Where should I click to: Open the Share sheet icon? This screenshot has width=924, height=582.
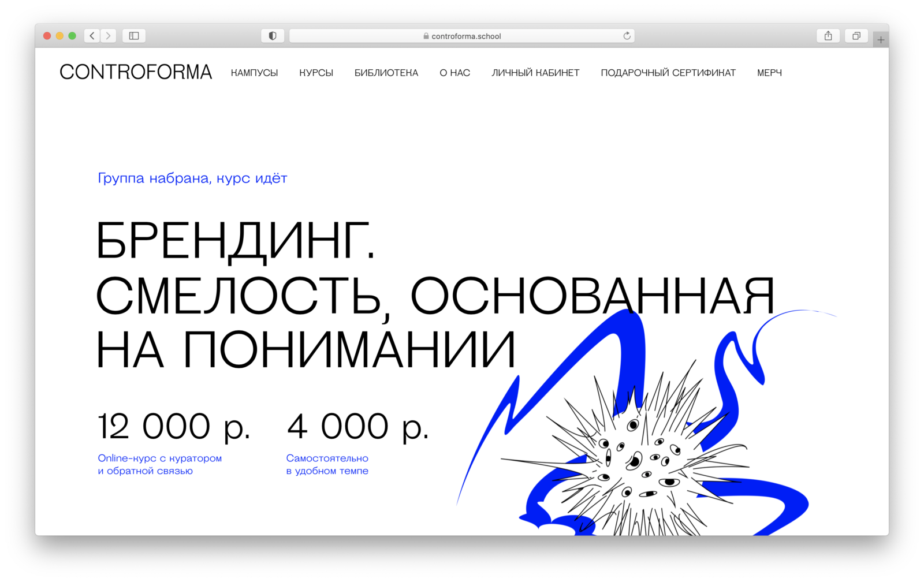point(828,36)
